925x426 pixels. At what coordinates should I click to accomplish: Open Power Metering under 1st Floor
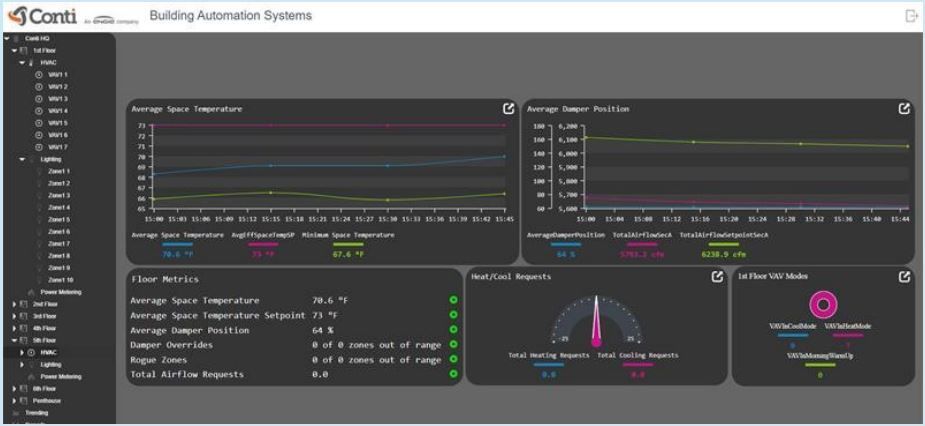click(61, 292)
